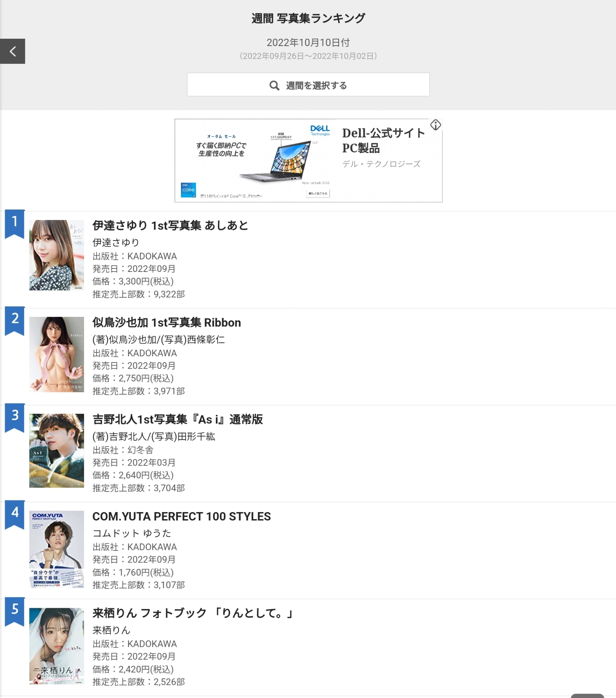Open title 来栖りん フォトブック 「りんとして。」
Screen dimensions: 616x698
pyautogui.click(x=194, y=613)
